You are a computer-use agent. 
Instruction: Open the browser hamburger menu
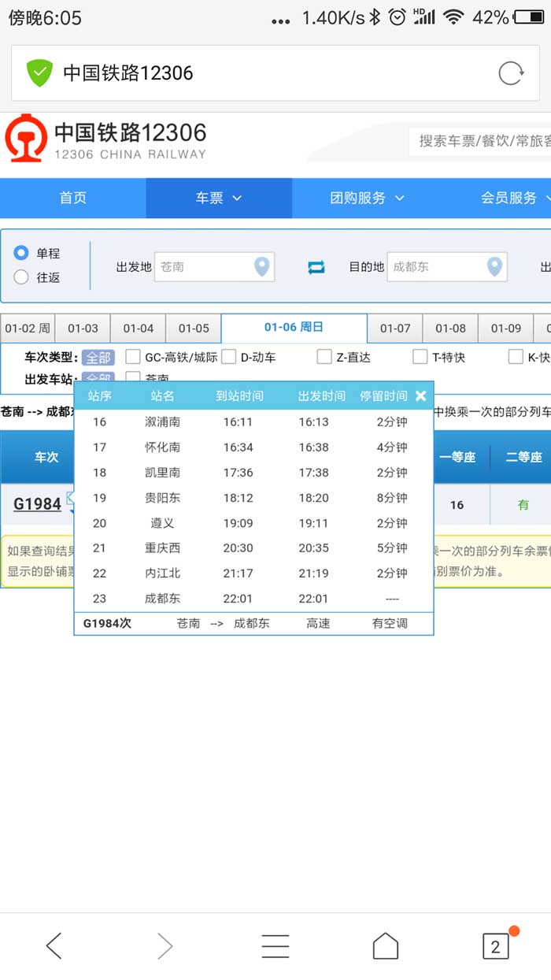point(275,945)
